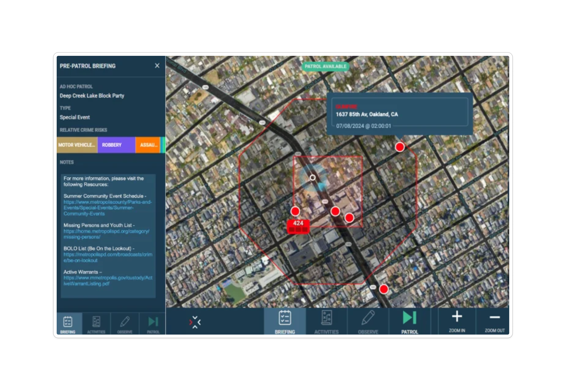Screen dimensions: 566x392
Task: Select the purple Robbery risk segment
Action: click(116, 145)
